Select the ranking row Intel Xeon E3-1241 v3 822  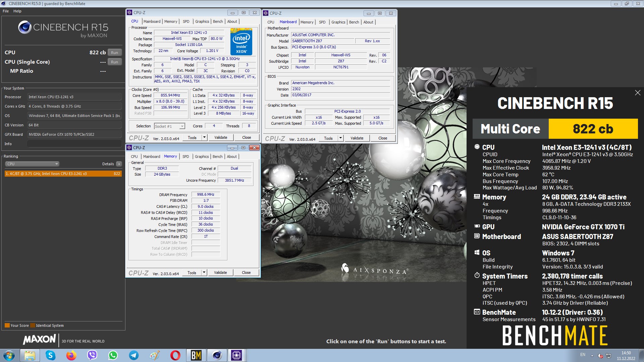coord(63,174)
